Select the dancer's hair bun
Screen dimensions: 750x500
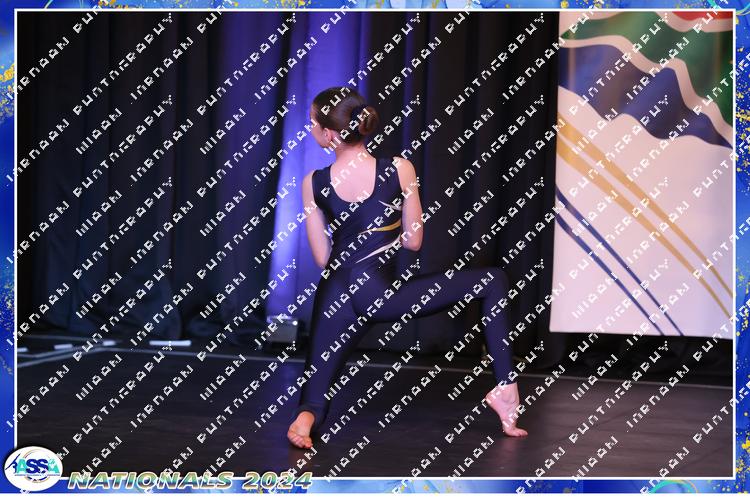pyautogui.click(x=367, y=121)
